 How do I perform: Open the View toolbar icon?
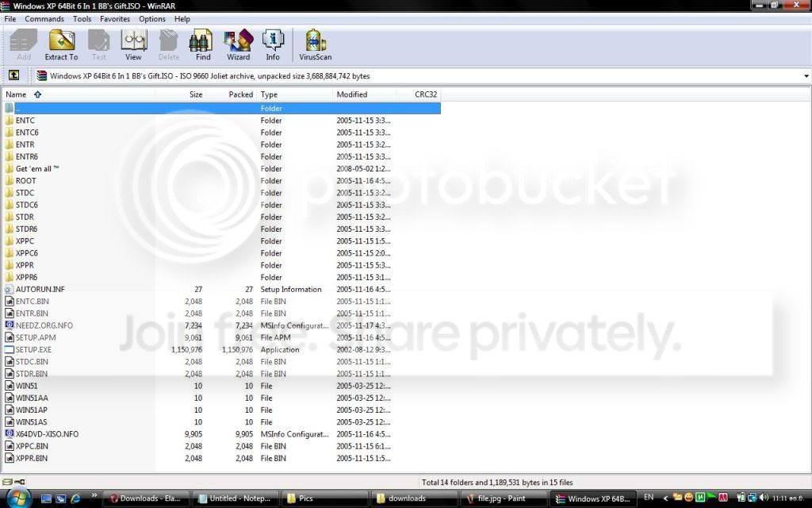pos(133,44)
